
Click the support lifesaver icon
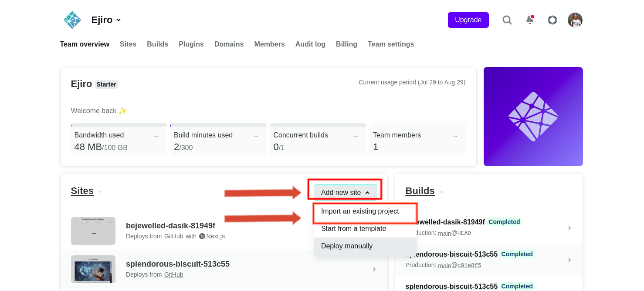pos(552,20)
